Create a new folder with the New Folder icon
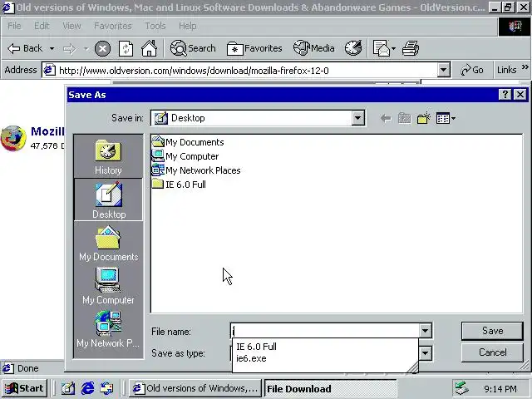Viewport: 532px width, 399px height. 423,118
